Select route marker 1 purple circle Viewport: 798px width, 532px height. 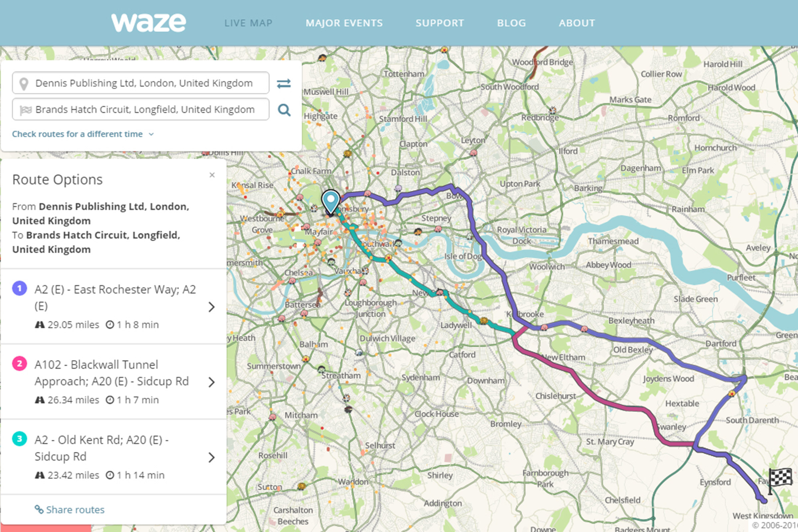(x=19, y=289)
